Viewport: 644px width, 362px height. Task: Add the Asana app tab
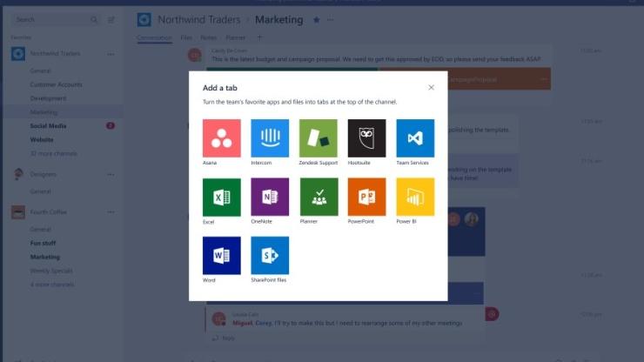221,138
